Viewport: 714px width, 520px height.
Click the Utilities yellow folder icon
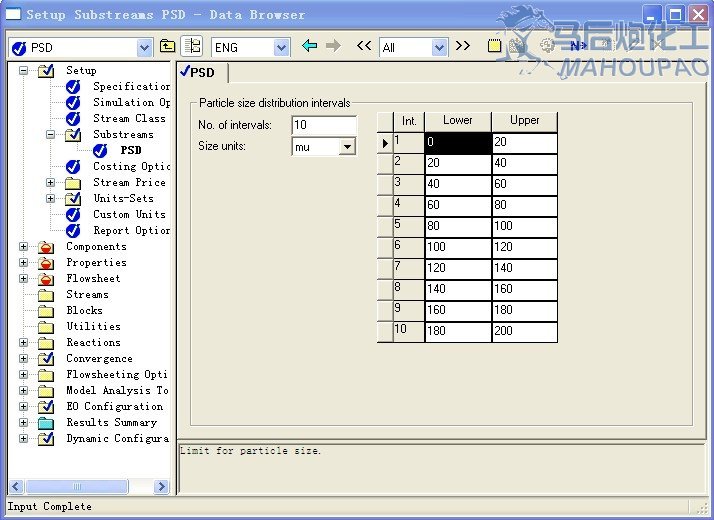click(x=46, y=327)
